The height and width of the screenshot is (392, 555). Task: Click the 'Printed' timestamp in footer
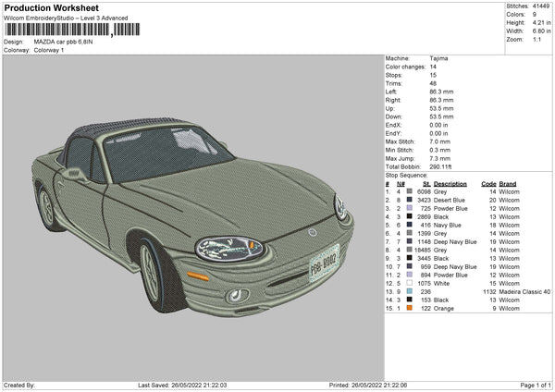pyautogui.click(x=368, y=385)
